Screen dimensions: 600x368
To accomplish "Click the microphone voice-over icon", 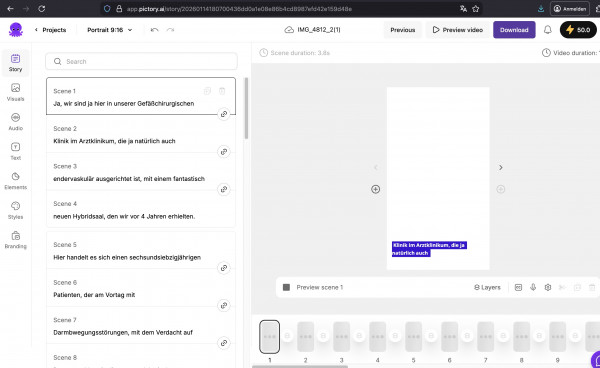I will [x=533, y=287].
